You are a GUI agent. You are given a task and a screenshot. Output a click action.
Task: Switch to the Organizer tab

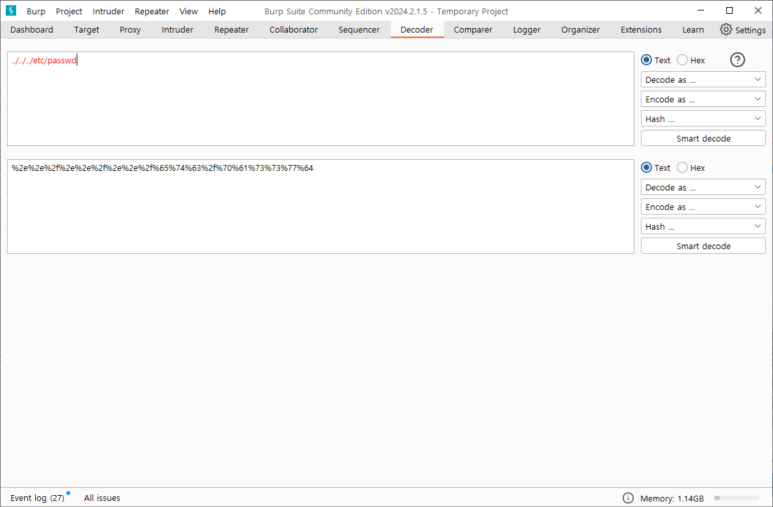(x=580, y=30)
